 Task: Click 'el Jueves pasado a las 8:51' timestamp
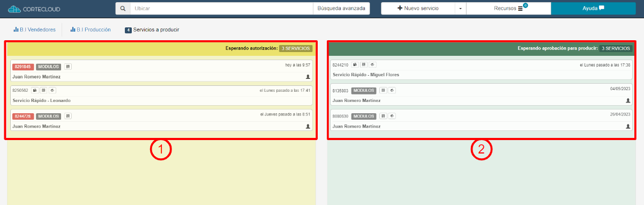click(x=285, y=114)
